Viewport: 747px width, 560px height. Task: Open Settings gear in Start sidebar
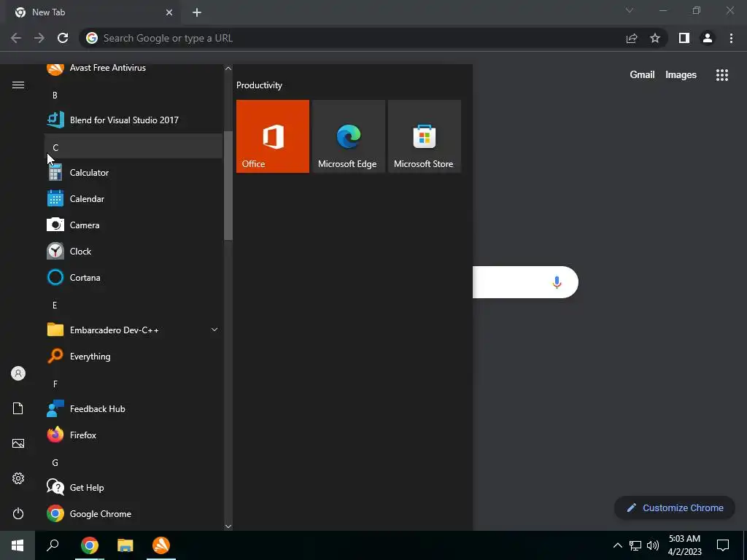(18, 478)
